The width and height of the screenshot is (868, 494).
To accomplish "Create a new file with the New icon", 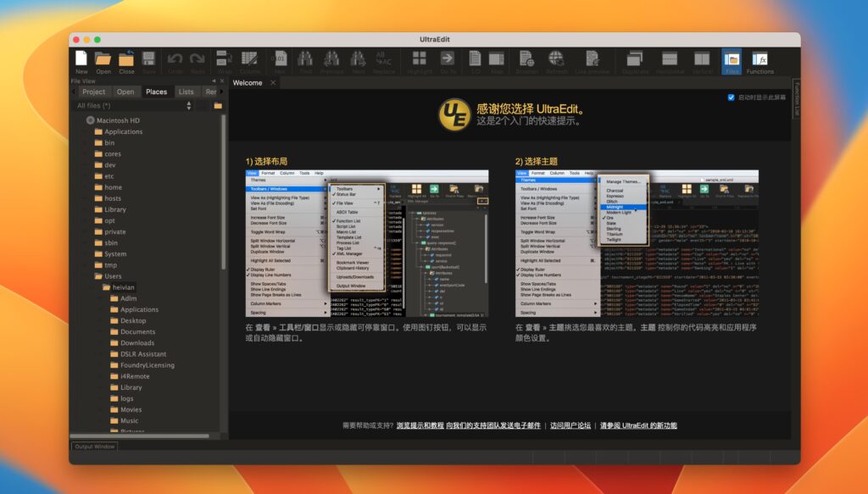I will pyautogui.click(x=82, y=59).
